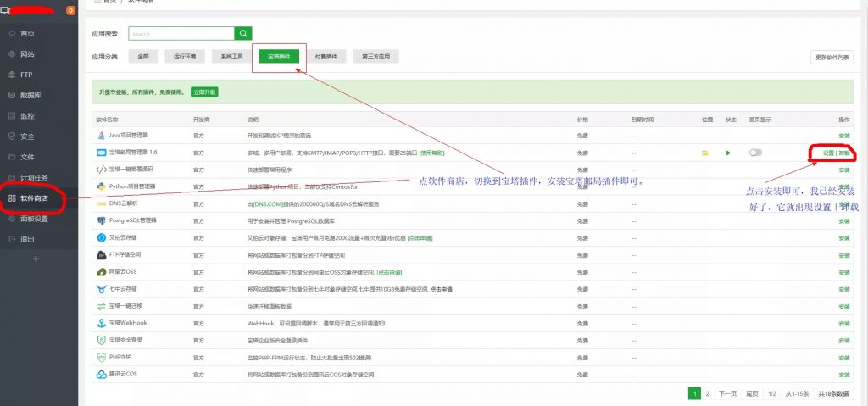The width and height of the screenshot is (868, 406).
Task: Click the plus icon at sidebar bottom
Action: pyautogui.click(x=36, y=259)
